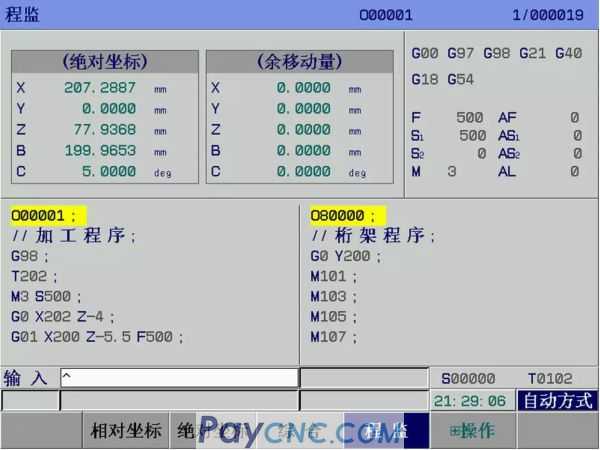Select program header O00001 in left pane
This screenshot has width=600, height=450.
[47, 216]
